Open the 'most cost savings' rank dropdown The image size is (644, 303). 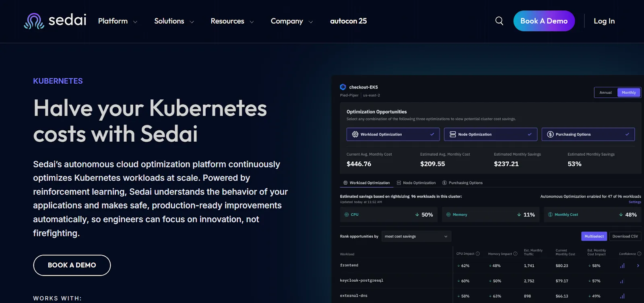click(416, 237)
